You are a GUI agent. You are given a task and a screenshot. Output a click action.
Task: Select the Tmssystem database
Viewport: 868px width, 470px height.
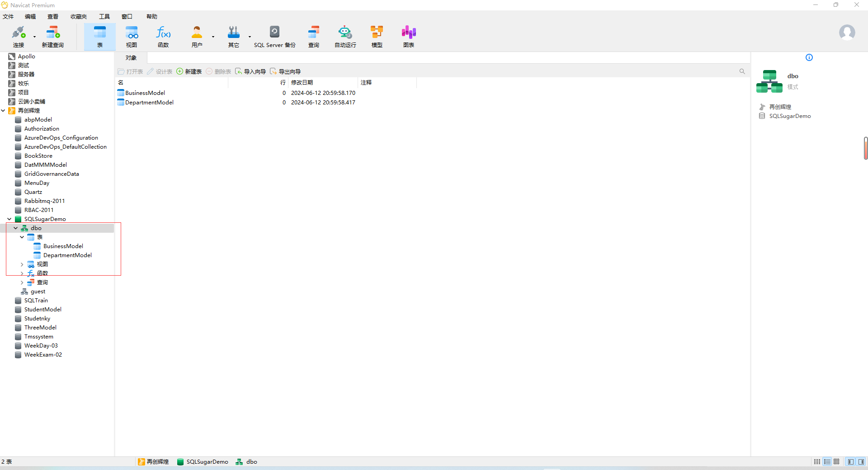[x=39, y=336]
